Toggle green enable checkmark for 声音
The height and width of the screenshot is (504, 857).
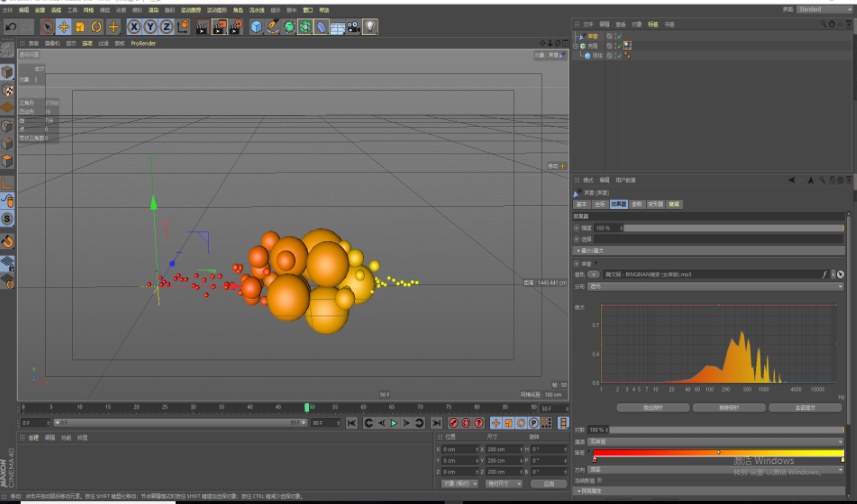click(619, 36)
